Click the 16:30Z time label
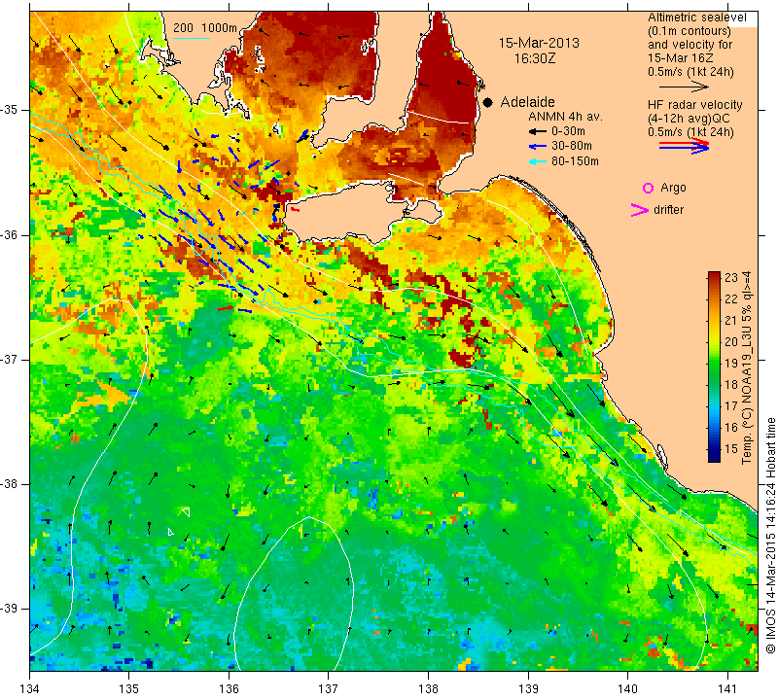778x700 pixels. pyautogui.click(x=534, y=58)
